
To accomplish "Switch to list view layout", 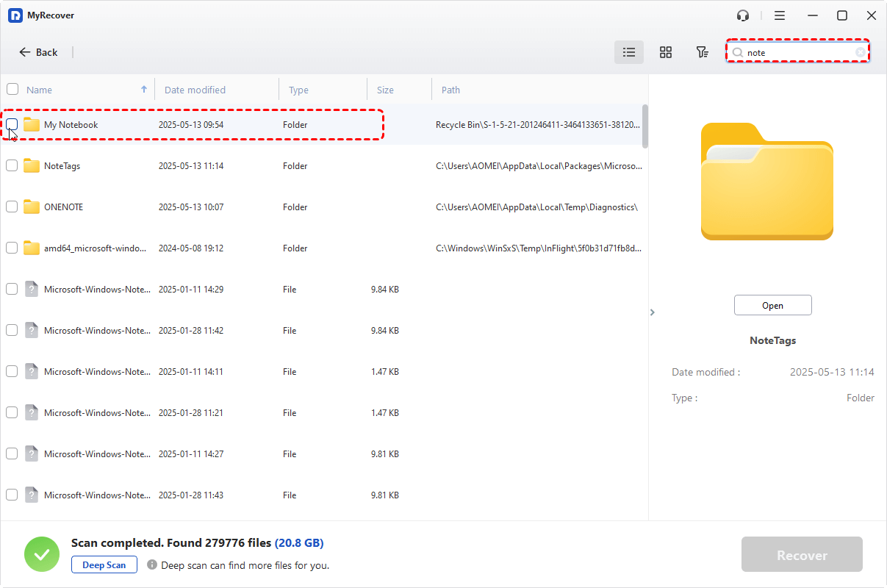I will (x=629, y=52).
